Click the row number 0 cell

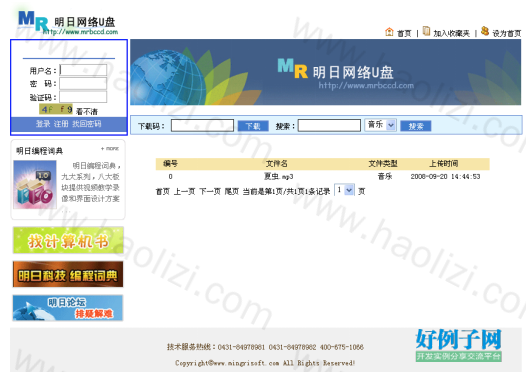(x=170, y=176)
